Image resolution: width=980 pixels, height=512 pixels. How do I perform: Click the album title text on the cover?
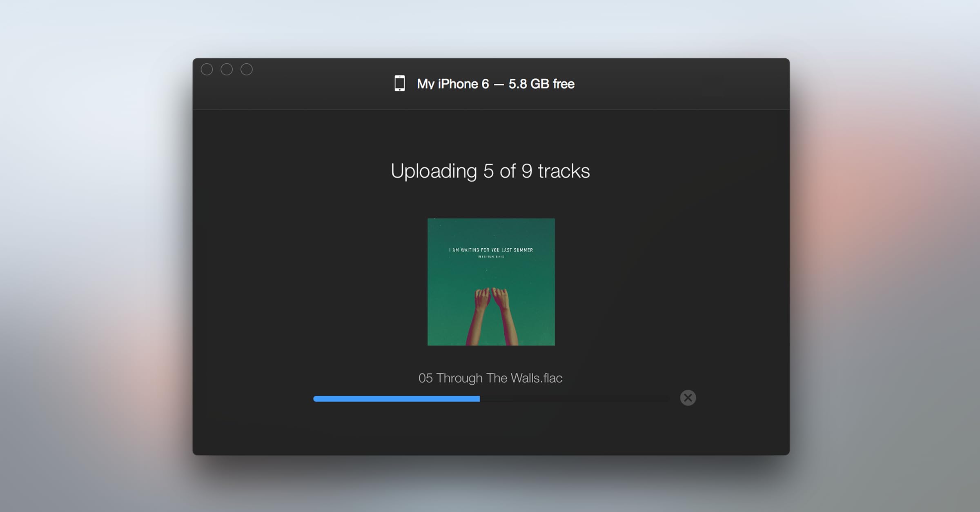coord(491,250)
